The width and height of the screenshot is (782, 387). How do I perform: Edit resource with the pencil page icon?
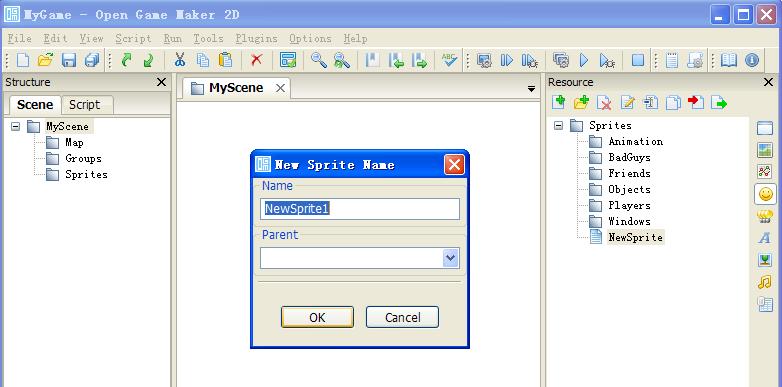pyautogui.click(x=627, y=103)
